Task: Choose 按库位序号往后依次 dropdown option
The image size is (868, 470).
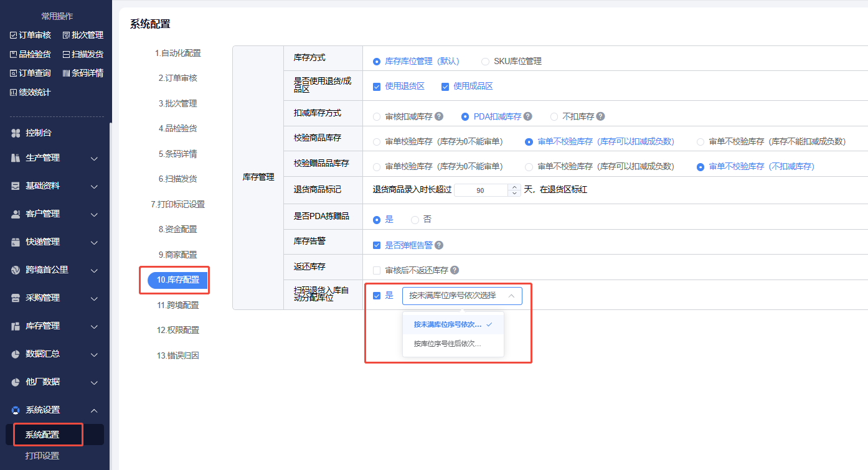Action: tap(448, 344)
